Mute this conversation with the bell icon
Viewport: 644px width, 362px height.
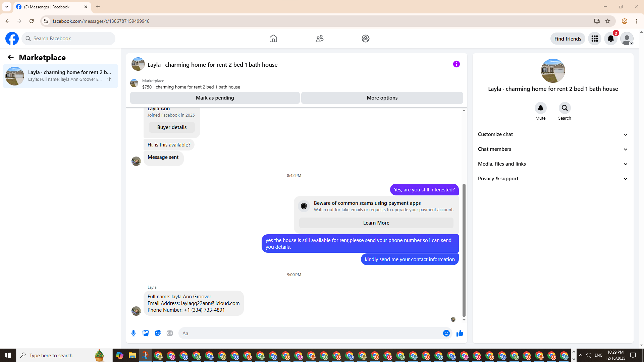[541, 108]
